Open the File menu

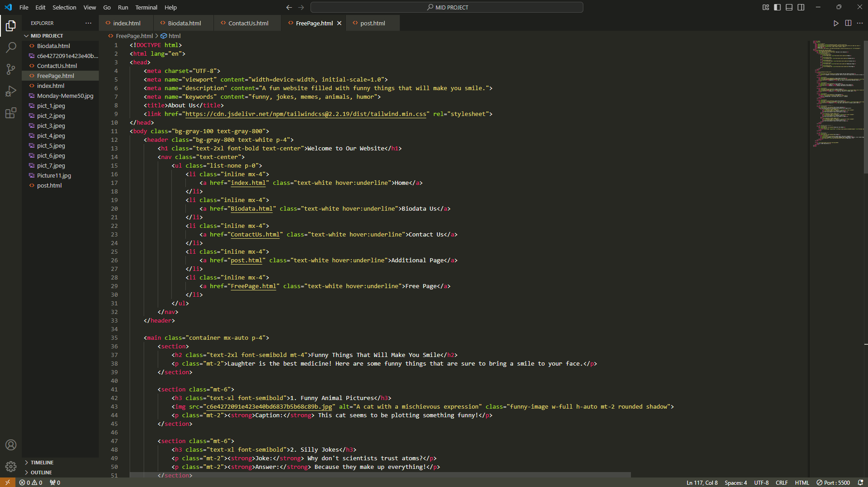pyautogui.click(x=24, y=7)
